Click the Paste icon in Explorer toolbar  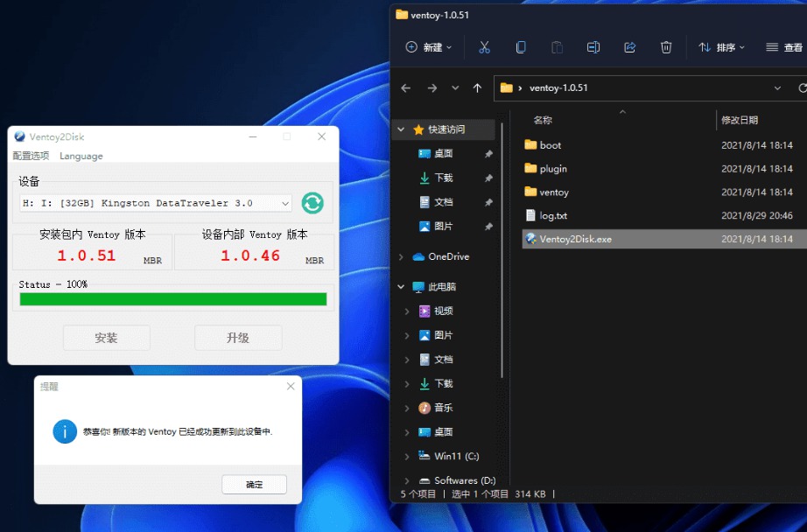coord(557,47)
